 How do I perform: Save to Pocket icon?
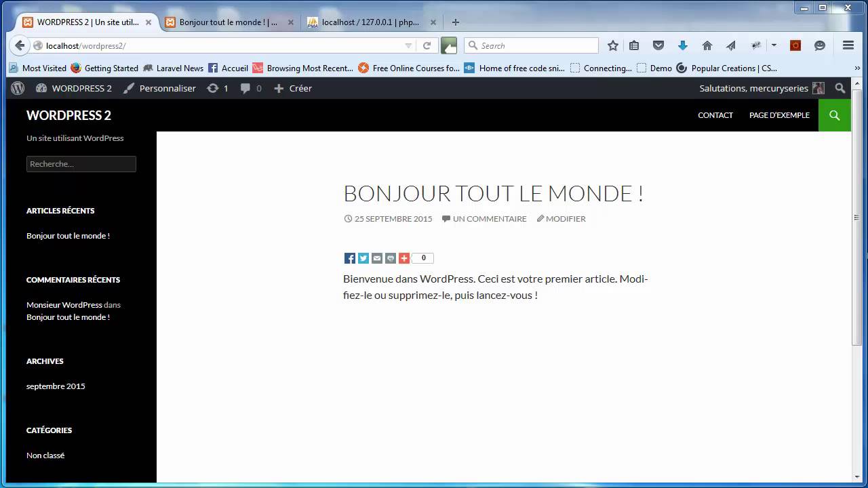[658, 45]
